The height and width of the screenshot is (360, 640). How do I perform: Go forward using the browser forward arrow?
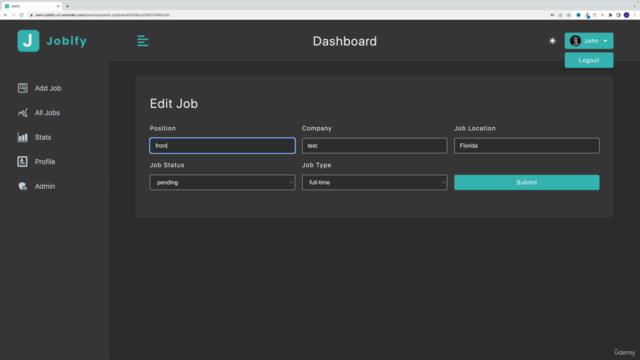13,15
